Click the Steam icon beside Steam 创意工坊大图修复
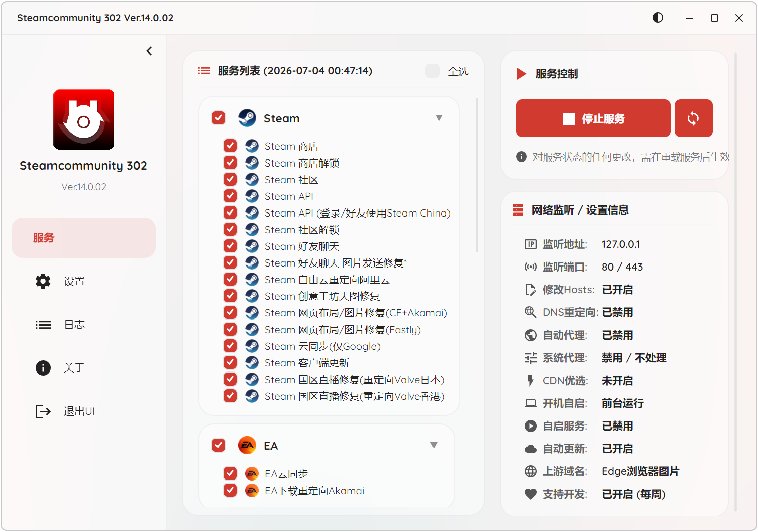The width and height of the screenshot is (758, 532). (252, 296)
